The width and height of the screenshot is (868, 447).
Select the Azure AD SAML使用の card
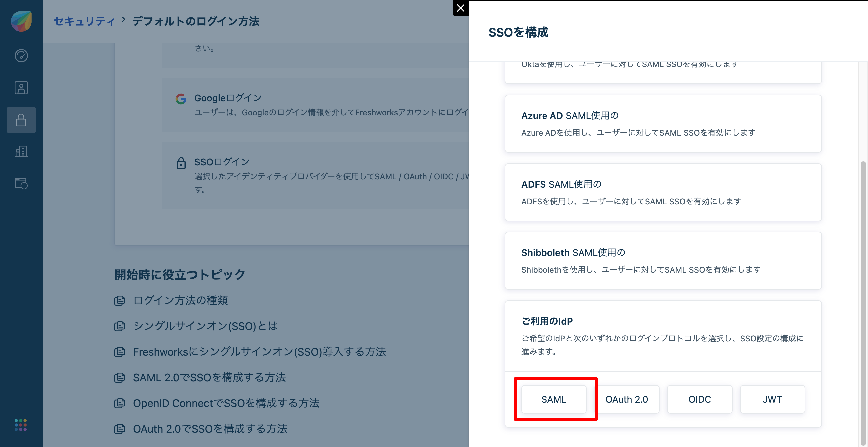[663, 123]
